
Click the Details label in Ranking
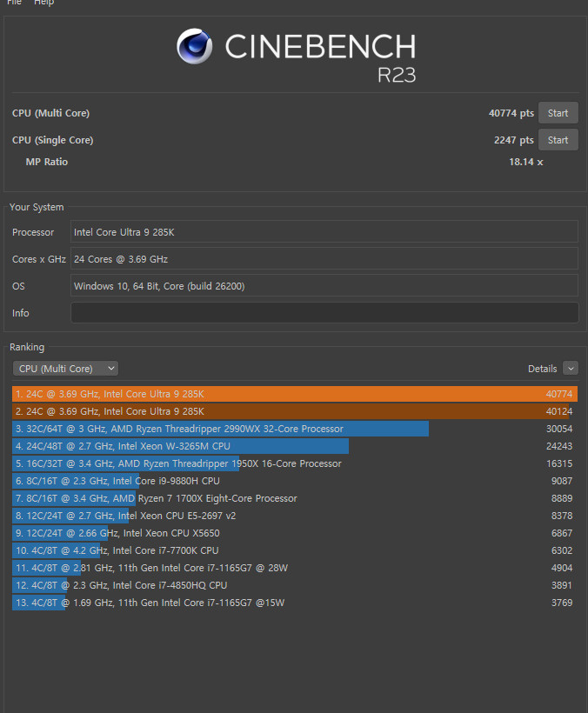pos(542,369)
